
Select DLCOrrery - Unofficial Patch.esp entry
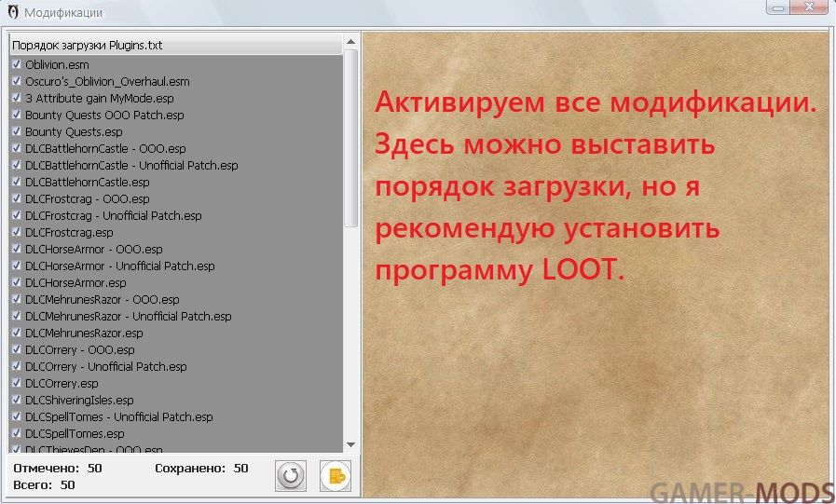point(106,366)
